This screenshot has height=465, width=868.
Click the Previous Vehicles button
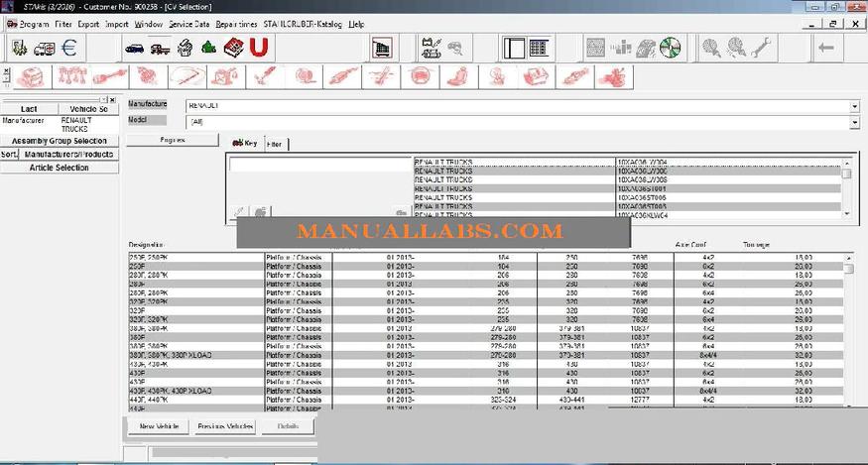(x=225, y=426)
